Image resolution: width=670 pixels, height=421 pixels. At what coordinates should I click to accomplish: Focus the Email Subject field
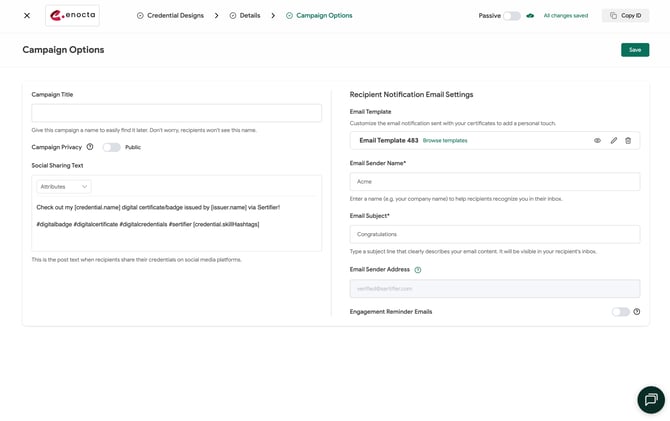pos(495,234)
